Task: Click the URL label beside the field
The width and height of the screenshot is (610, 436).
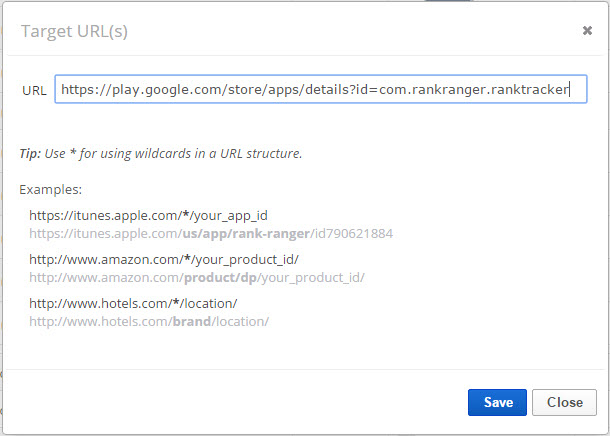Action: (34, 90)
